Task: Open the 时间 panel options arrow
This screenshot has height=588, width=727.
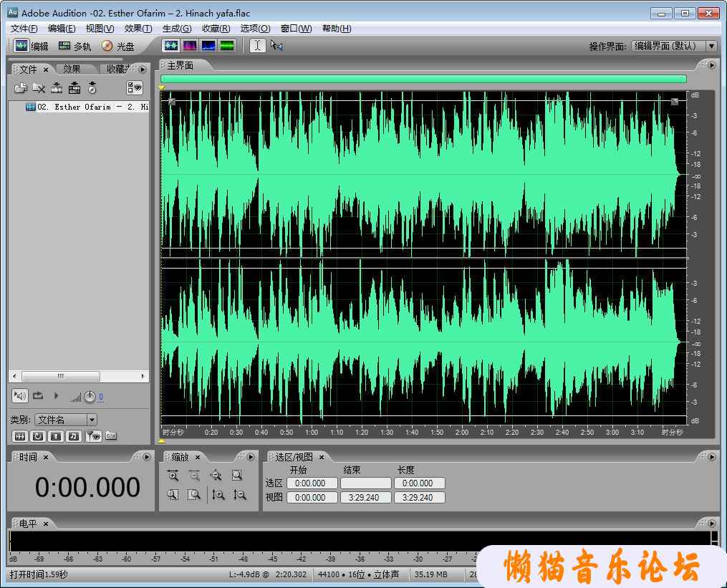Action: [x=147, y=457]
